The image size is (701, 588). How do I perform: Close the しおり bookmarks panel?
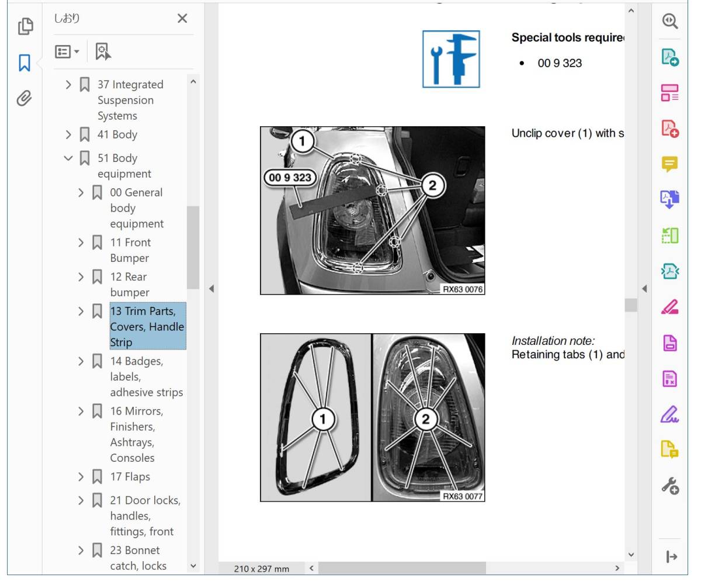[x=182, y=19]
